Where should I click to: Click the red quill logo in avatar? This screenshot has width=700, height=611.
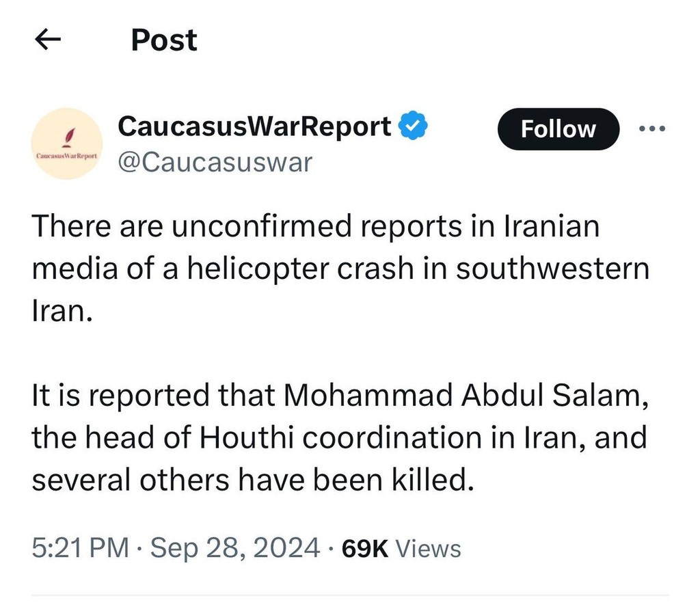[x=67, y=137]
